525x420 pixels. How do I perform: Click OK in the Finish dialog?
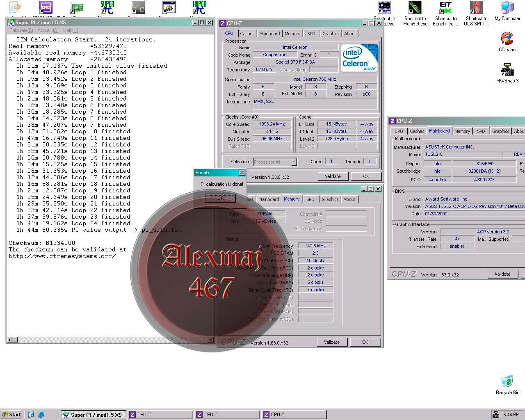pos(220,198)
